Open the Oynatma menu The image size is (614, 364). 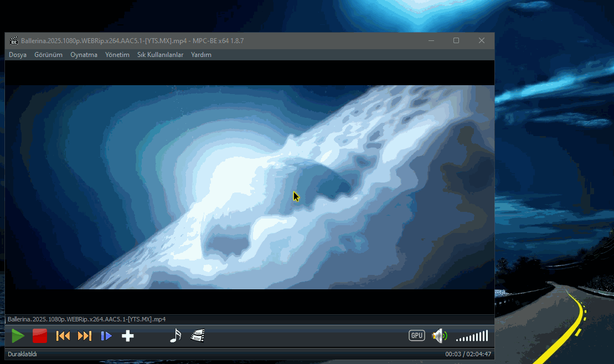coord(84,55)
